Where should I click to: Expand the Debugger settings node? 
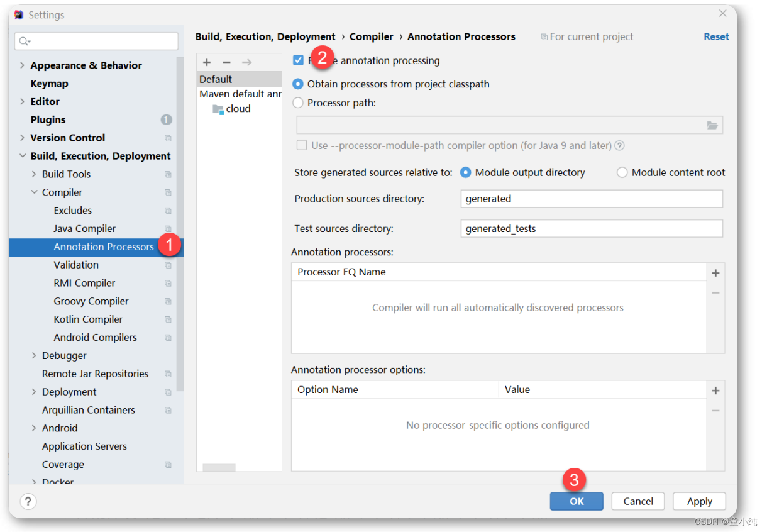coord(34,356)
